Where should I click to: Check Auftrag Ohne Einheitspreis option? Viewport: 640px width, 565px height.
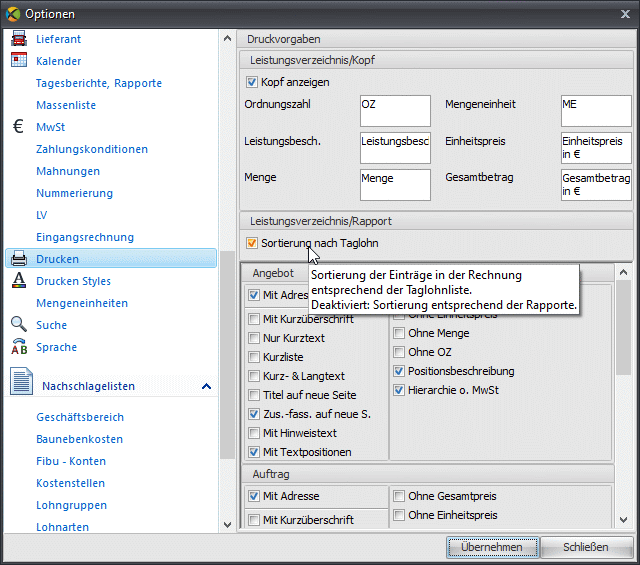pyautogui.click(x=399, y=515)
